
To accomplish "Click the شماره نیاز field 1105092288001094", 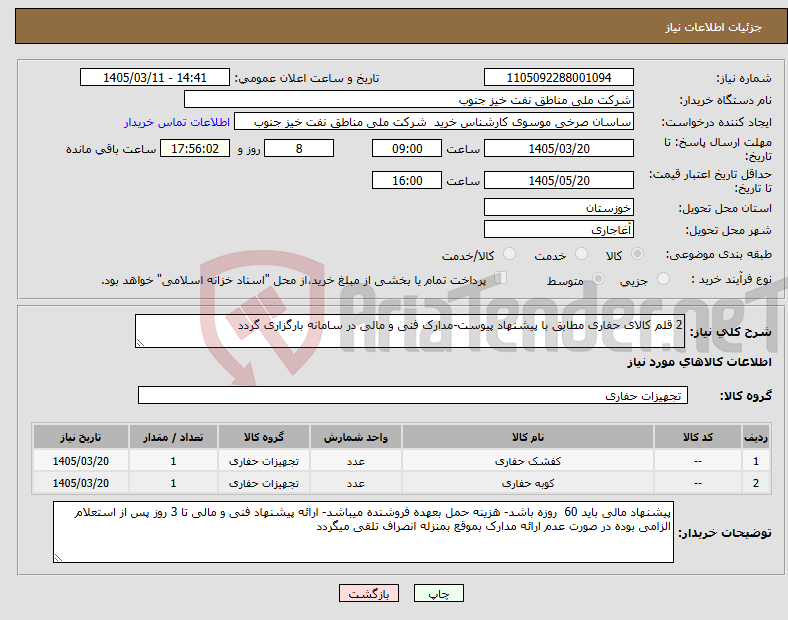I will (558, 77).
